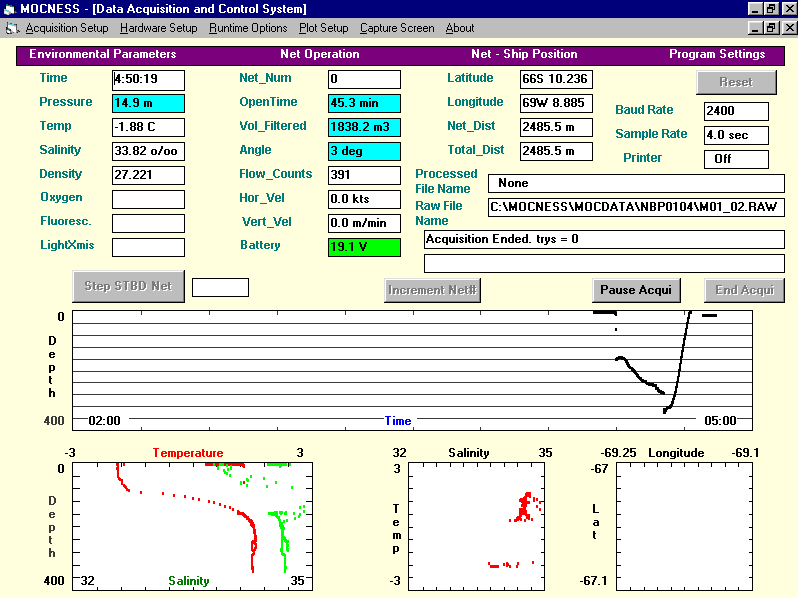Click the Angle field showing 3 deg

pos(364,151)
